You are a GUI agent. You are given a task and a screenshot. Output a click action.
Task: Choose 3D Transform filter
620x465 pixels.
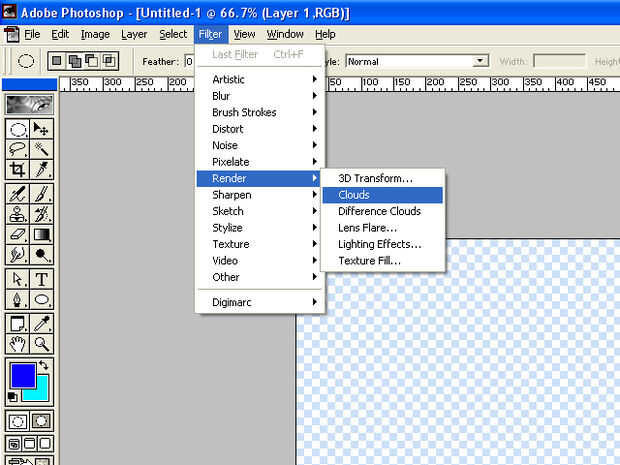coord(382,178)
